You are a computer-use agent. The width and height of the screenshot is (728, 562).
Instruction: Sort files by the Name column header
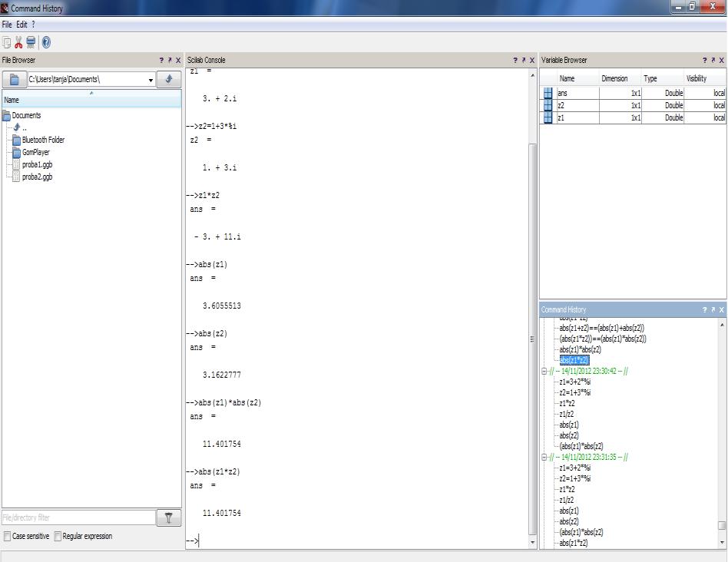(91, 99)
